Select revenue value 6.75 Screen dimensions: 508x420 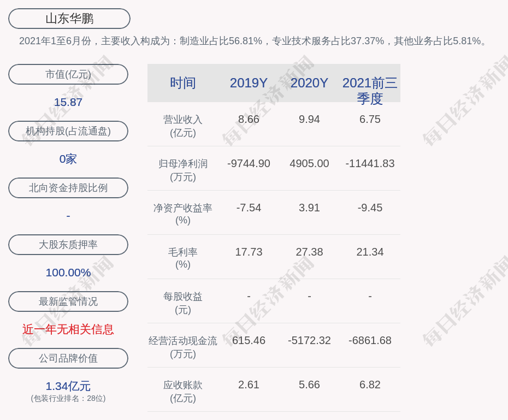coord(370,119)
